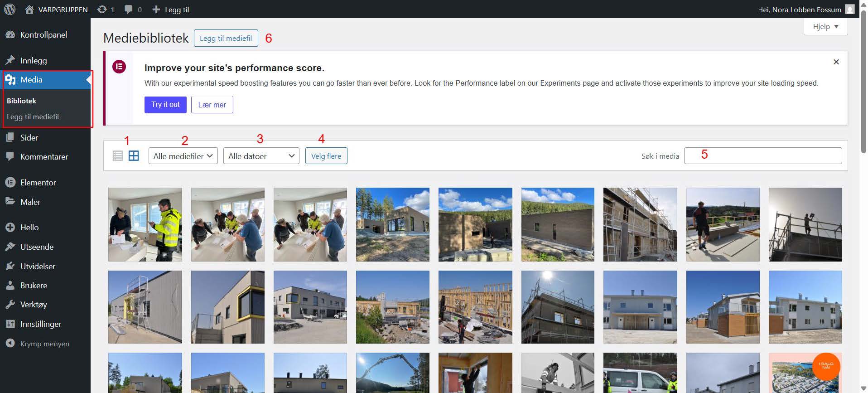Open the WordPress logo menu
The width and height of the screenshot is (868, 393).
tap(10, 9)
